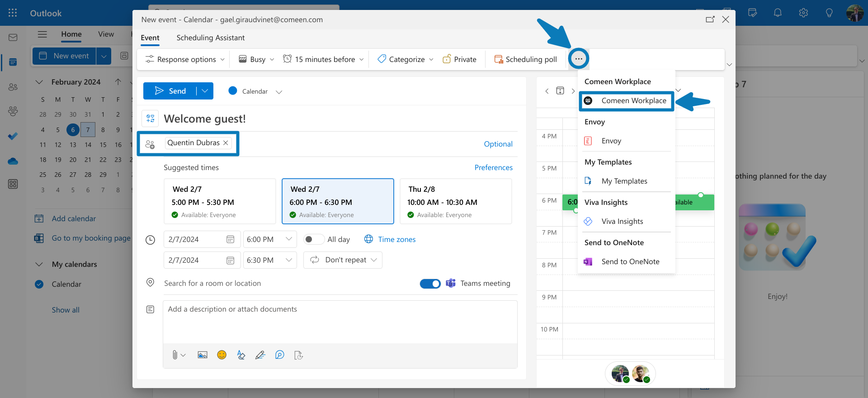Click Scheduling poll button
Screen dimensions: 868x398
pos(526,59)
